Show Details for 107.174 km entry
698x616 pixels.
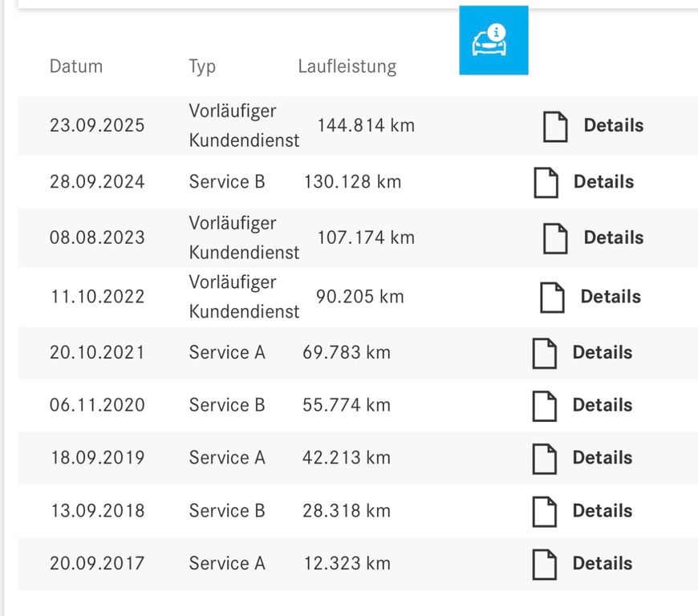[x=614, y=238]
